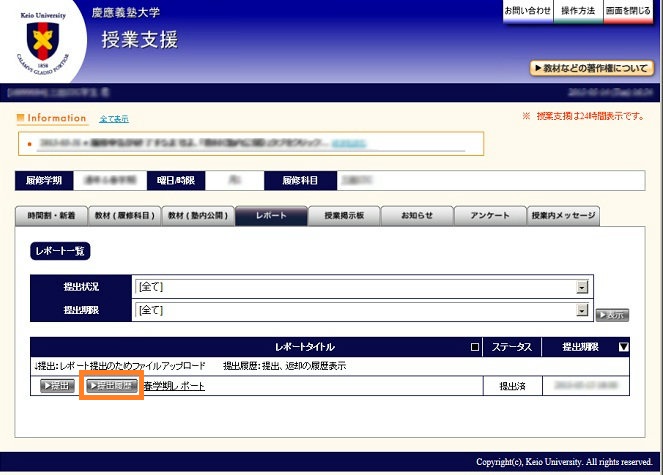Viewport: 663px width, 475px height.
Task: Switch to the アンケート tab
Action: pos(490,216)
